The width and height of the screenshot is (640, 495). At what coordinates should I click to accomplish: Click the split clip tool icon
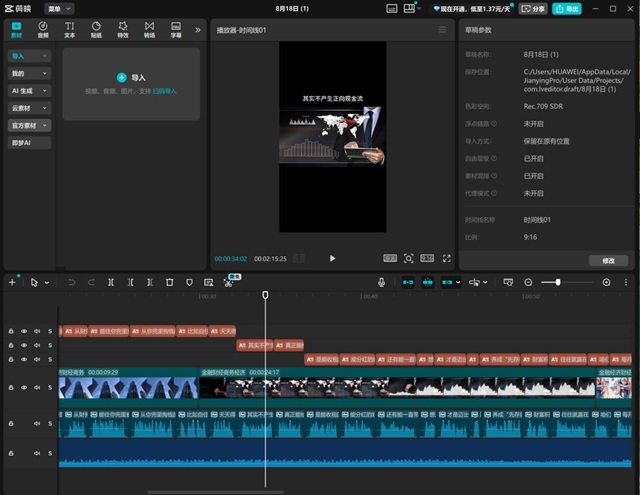[x=111, y=282]
